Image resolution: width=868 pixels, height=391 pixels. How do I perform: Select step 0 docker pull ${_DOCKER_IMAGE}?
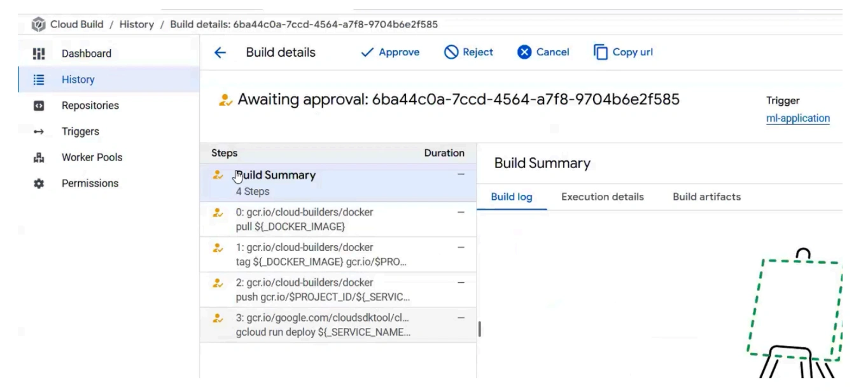coord(338,219)
